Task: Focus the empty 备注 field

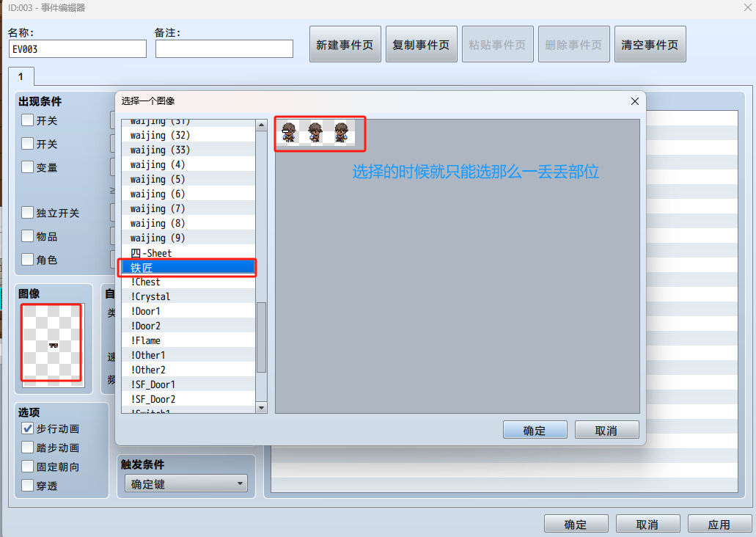Action: [x=224, y=49]
